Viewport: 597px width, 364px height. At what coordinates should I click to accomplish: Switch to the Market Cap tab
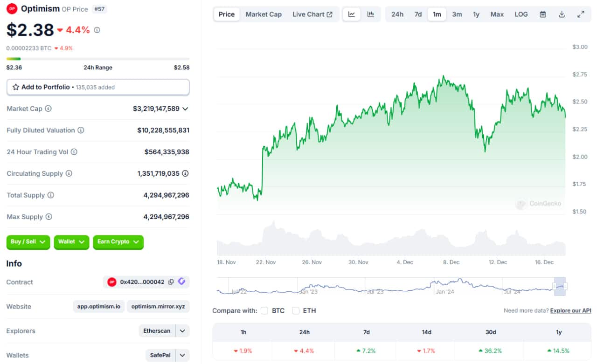tap(264, 14)
